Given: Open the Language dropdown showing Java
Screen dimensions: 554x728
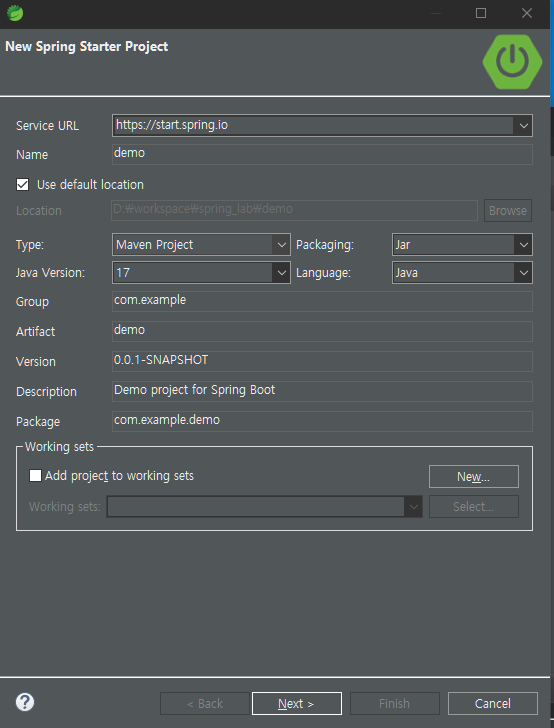Looking at the screenshot, I should tap(462, 273).
